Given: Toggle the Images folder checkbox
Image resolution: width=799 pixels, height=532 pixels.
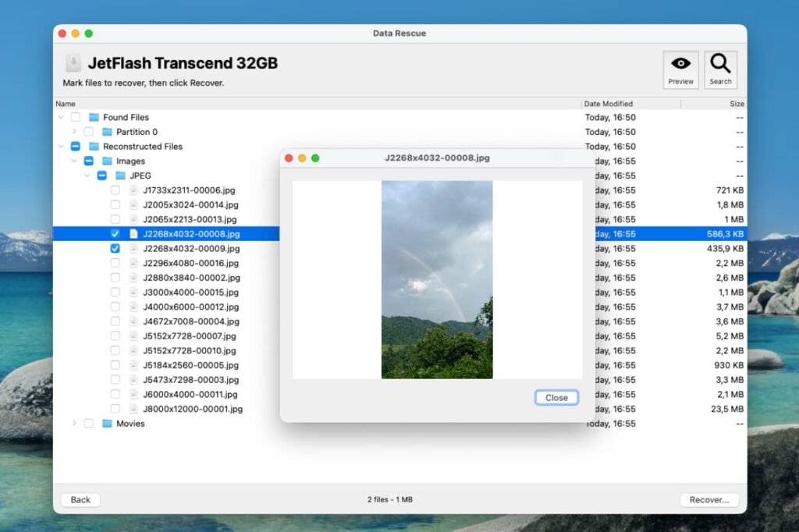Looking at the screenshot, I should (89, 161).
